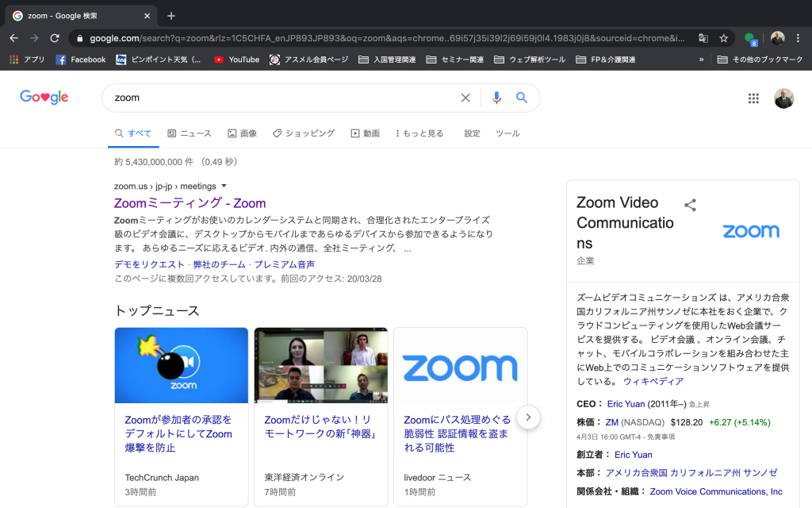The width and height of the screenshot is (812, 508).
Task: Expand the dropdown arrow beside zoom.us URL
Action: point(224,186)
